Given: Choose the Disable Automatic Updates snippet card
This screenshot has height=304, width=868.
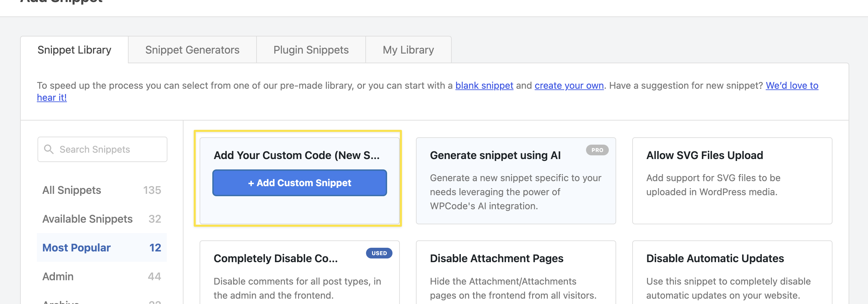Looking at the screenshot, I should [732, 272].
